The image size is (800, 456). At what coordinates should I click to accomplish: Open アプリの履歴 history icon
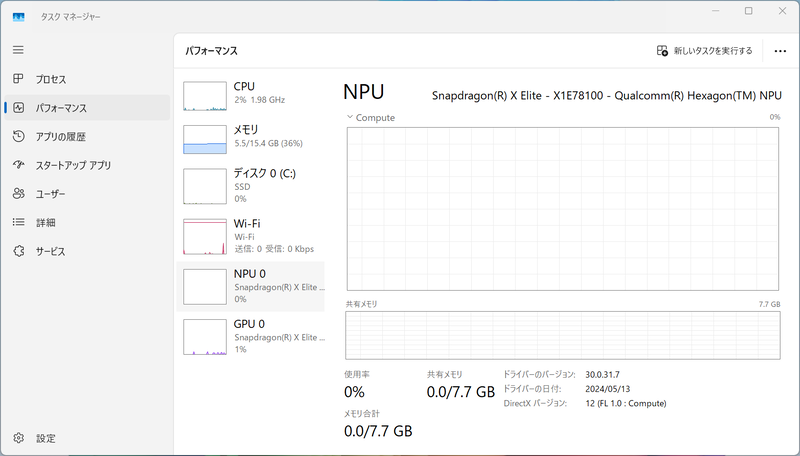tap(18, 137)
